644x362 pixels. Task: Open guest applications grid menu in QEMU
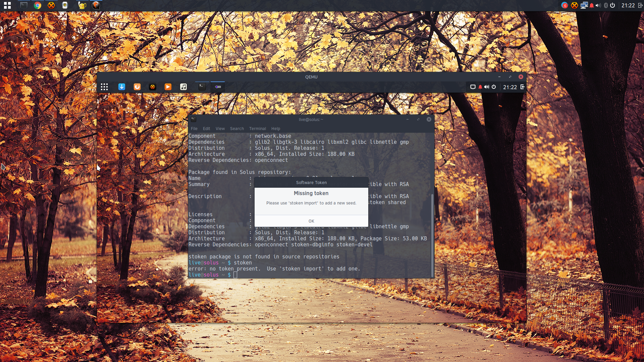click(104, 87)
